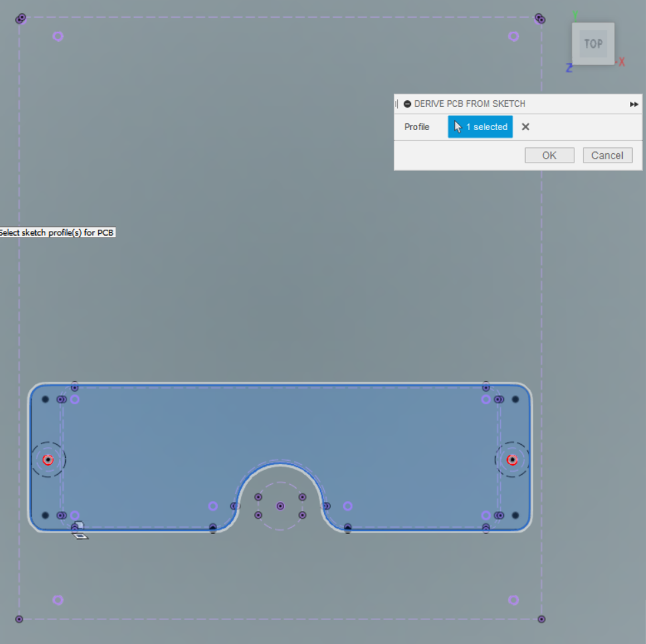
Task: Click the dashed sketch boundary corner point top-left
Action: coord(20,18)
